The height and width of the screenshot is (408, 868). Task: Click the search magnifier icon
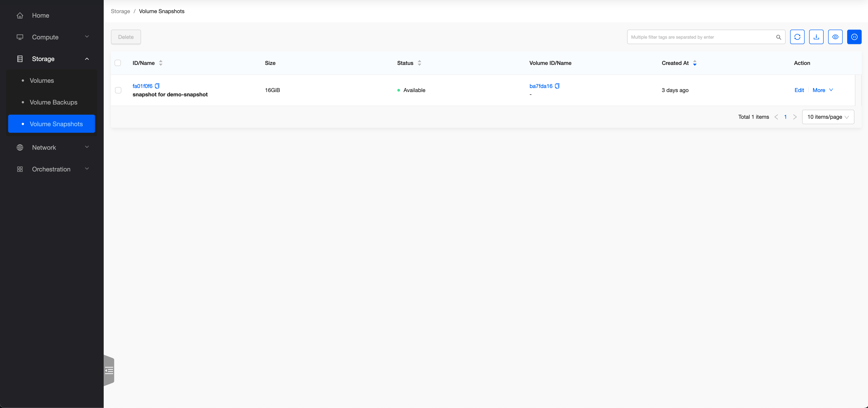point(778,37)
